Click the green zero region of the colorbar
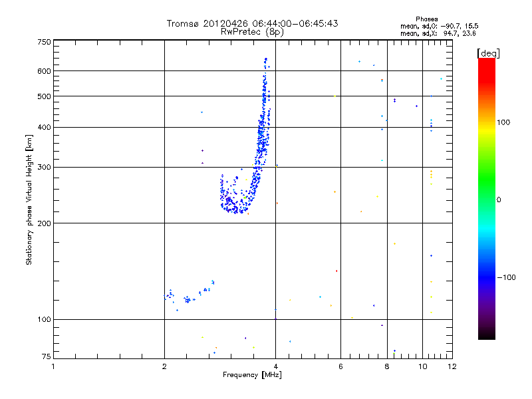 pyautogui.click(x=487, y=199)
